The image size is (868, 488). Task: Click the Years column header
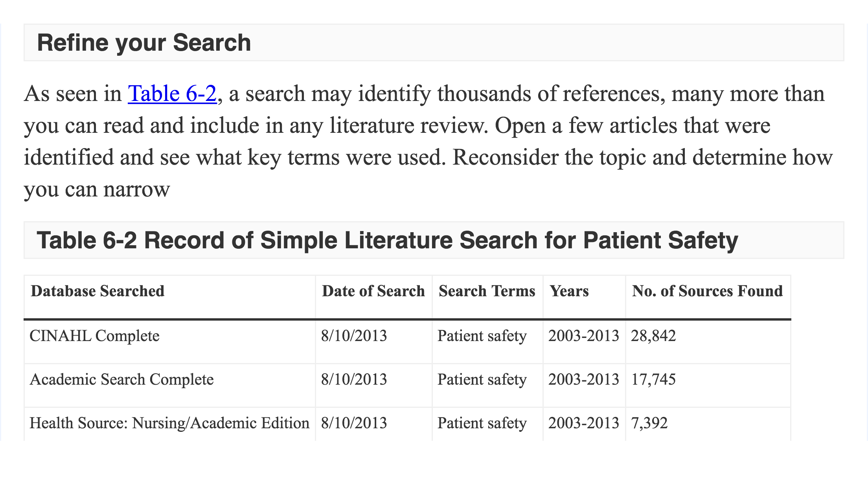tap(569, 291)
